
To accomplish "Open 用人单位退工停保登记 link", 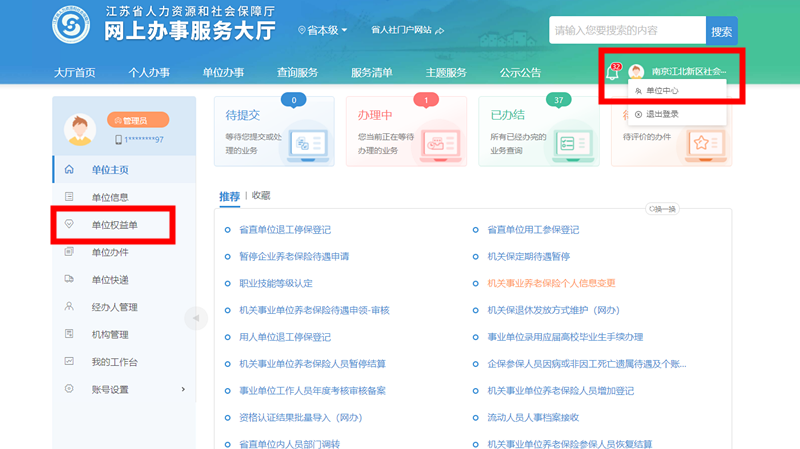I will click(x=285, y=337).
